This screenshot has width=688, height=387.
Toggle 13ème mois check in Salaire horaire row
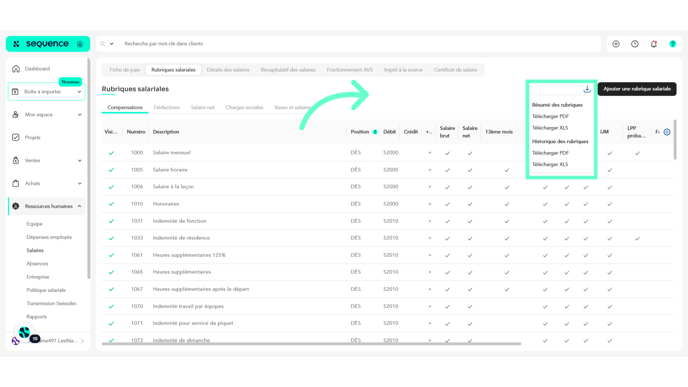[507, 170]
